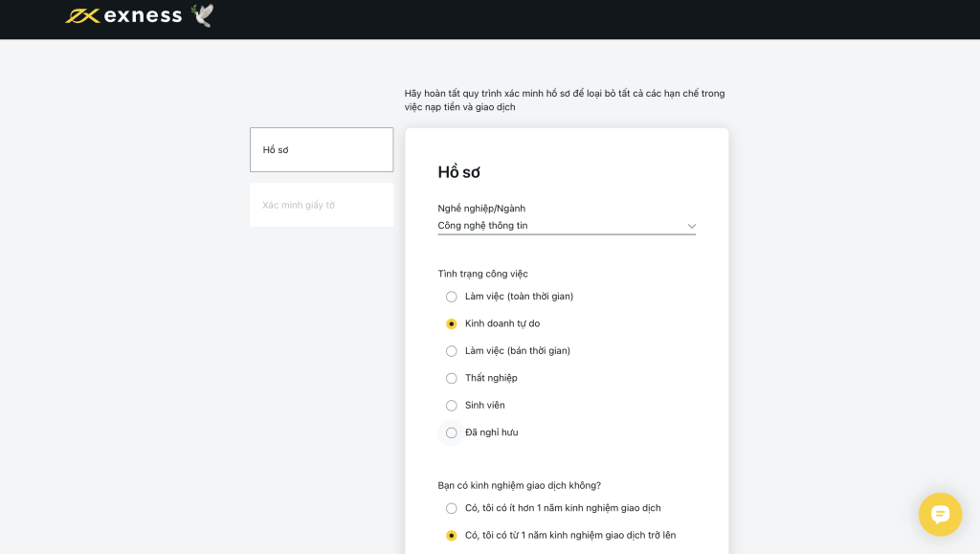This screenshot has height=554, width=980.
Task: Switch to Xác minh giấy tờ tab
Action: pyautogui.click(x=322, y=205)
